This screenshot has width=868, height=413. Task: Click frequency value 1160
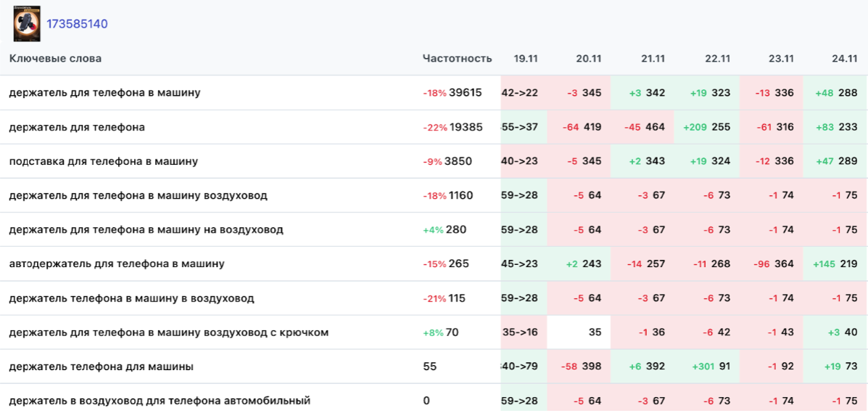(461, 195)
